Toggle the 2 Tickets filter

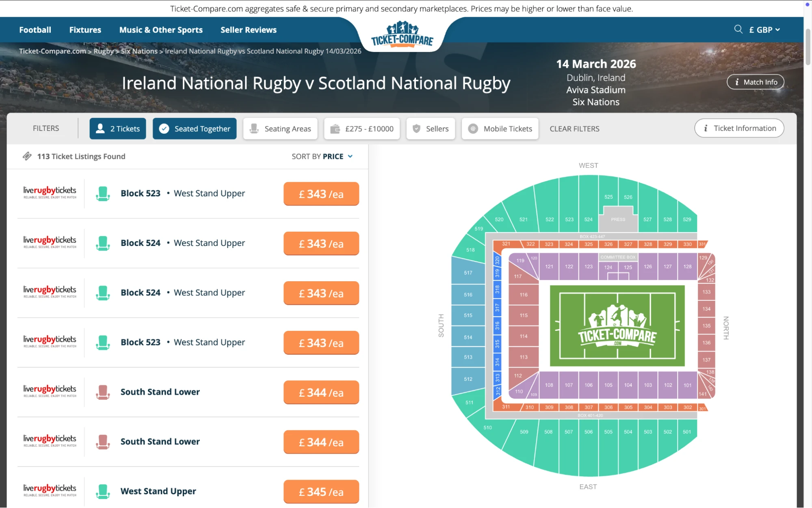[117, 128]
